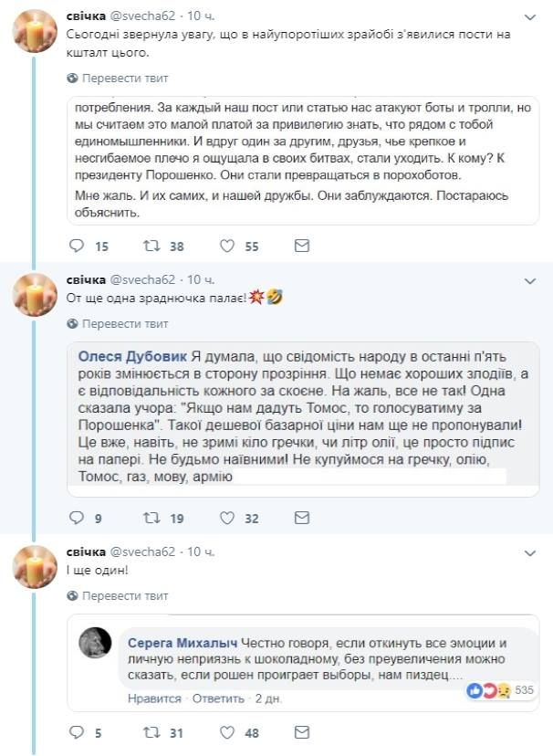Click the Facebook reactions count 535

(524, 690)
